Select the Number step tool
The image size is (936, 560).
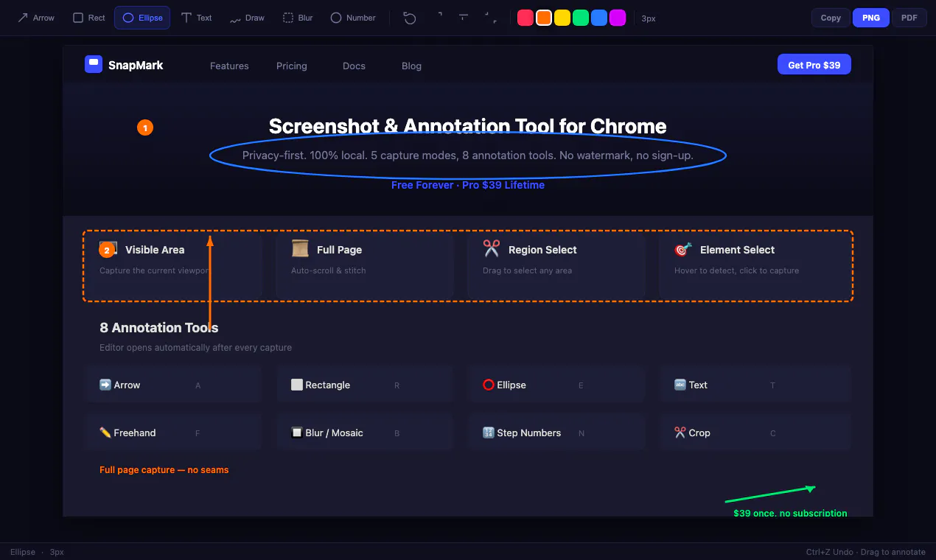[353, 18]
